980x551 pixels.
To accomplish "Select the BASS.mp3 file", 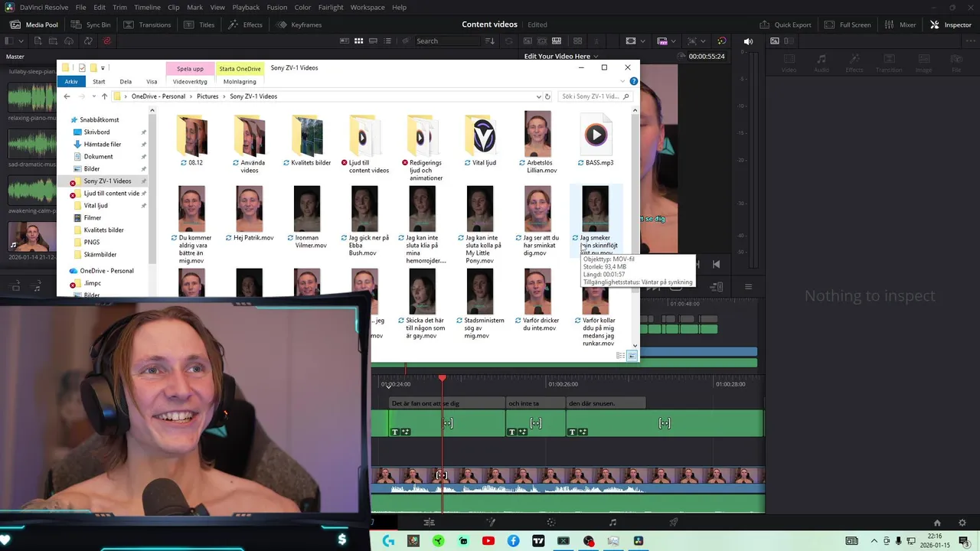I will click(596, 139).
